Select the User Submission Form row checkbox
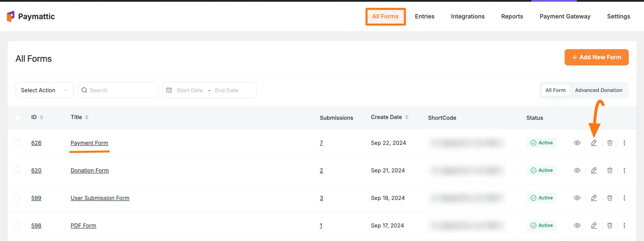Viewport: 644px width, 241px height. (x=17, y=198)
